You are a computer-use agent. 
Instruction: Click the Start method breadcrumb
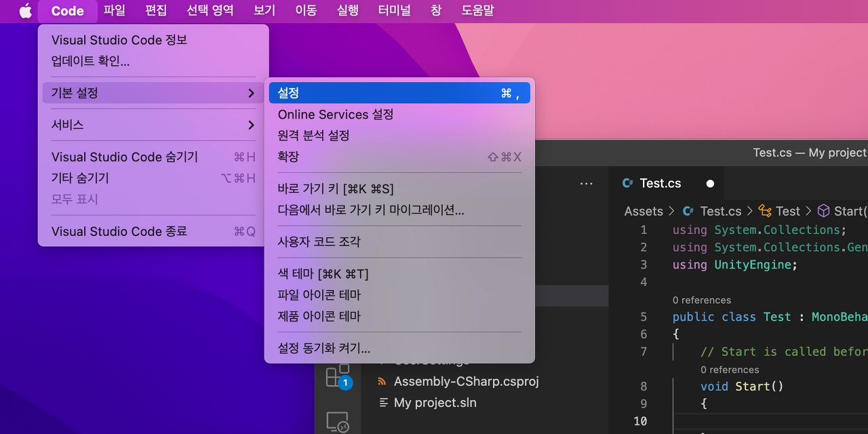(842, 211)
